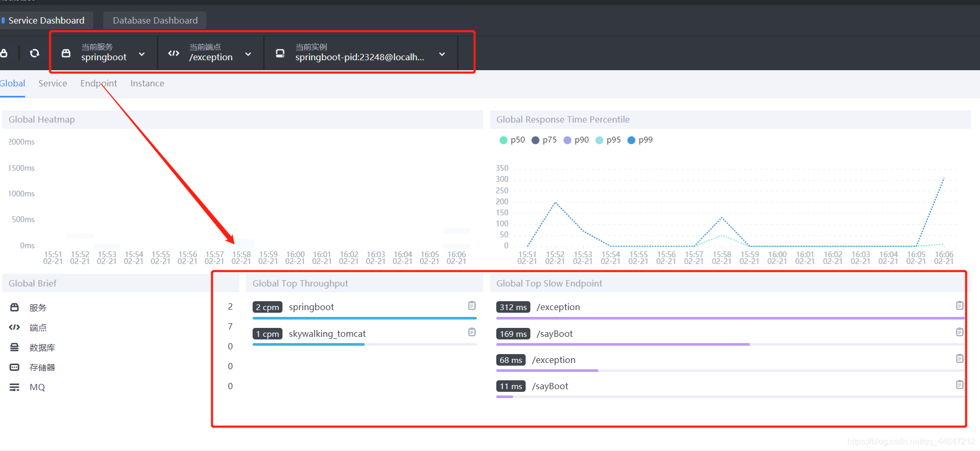Click the 15:58 heatmap time label

coord(241,258)
